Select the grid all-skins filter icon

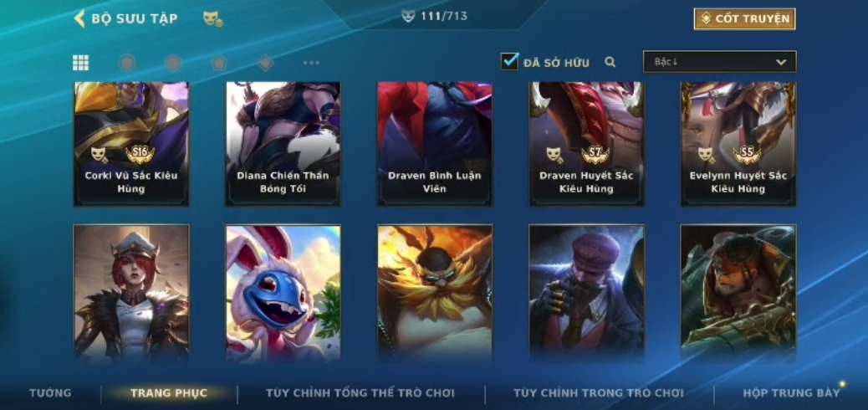[x=81, y=63]
